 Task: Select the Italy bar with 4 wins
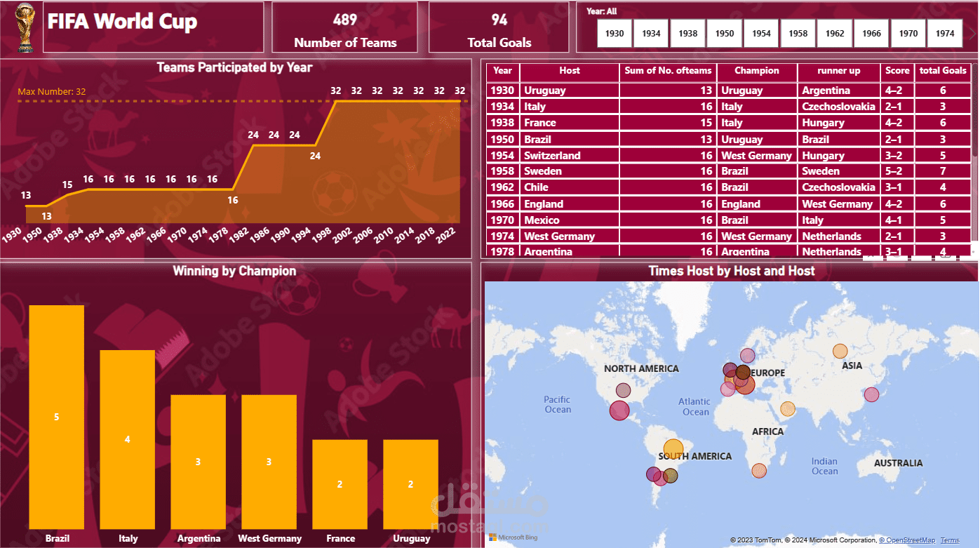[x=128, y=439]
